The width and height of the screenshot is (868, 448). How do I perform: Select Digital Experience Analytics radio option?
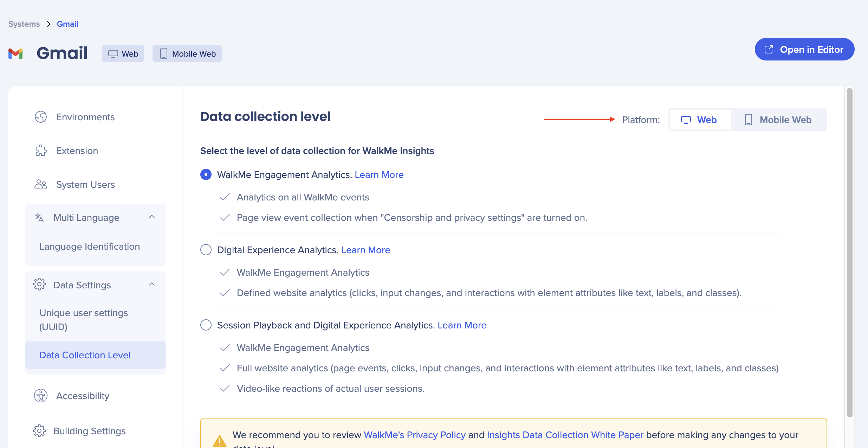click(206, 250)
